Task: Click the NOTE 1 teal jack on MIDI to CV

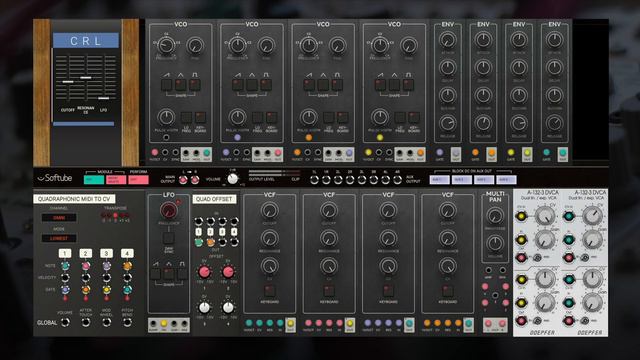Action: pyautogui.click(x=65, y=266)
